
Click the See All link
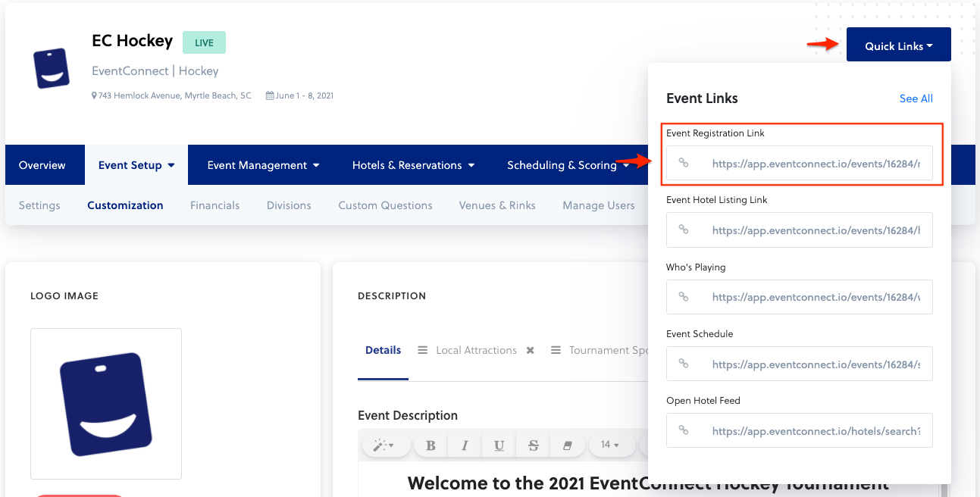916,98
